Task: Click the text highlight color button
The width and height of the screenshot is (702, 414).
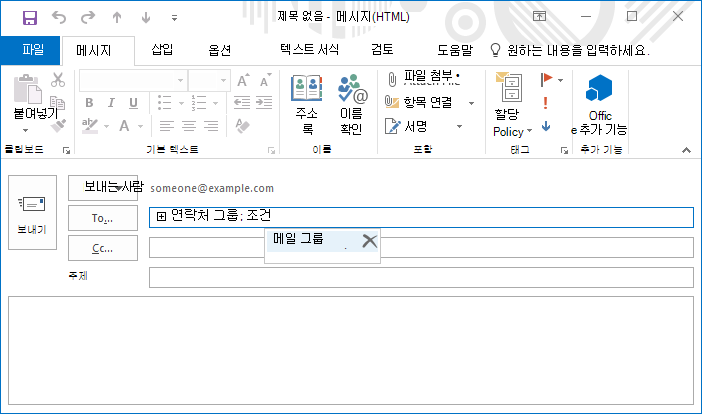Action: pos(90,126)
